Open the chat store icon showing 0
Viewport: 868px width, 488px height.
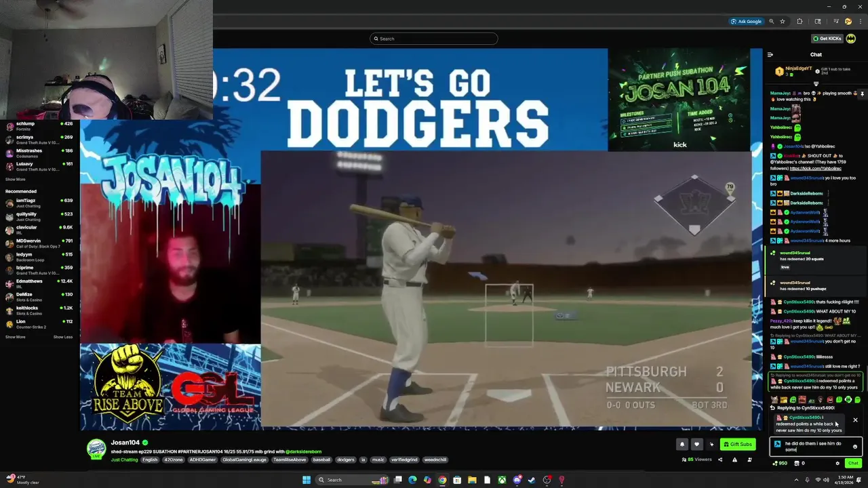coord(800,464)
